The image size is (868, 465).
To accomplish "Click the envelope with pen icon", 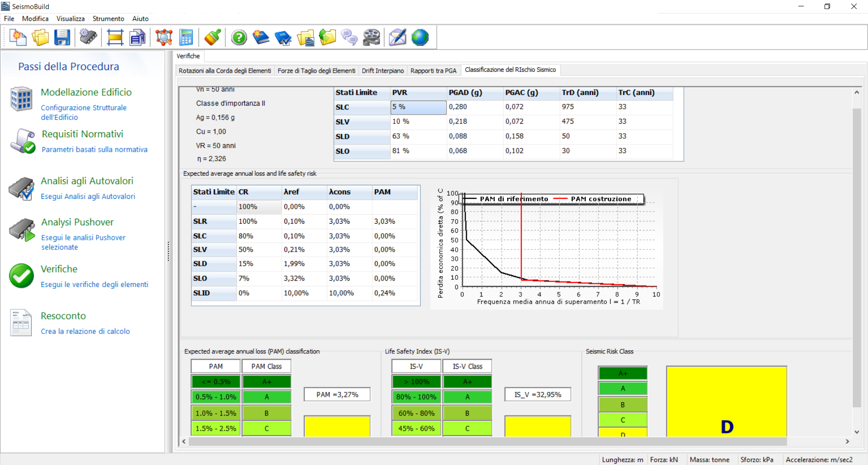I will pyautogui.click(x=398, y=38).
